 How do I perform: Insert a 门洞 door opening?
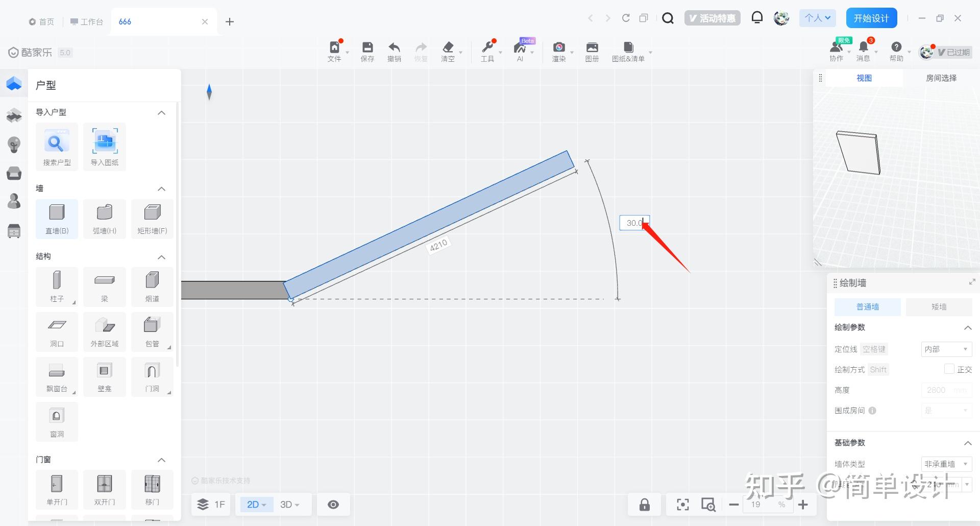click(x=152, y=377)
